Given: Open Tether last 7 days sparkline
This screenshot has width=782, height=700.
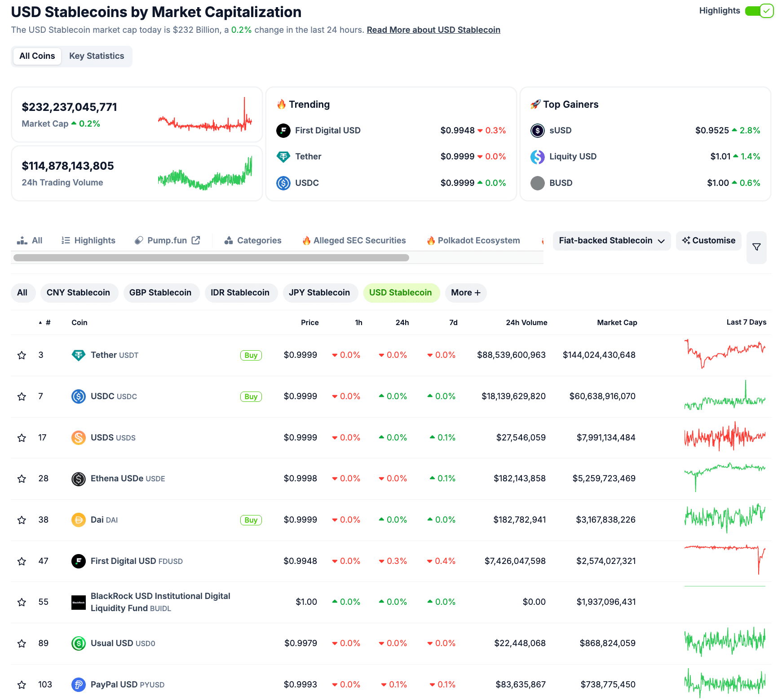Looking at the screenshot, I should 725,354.
